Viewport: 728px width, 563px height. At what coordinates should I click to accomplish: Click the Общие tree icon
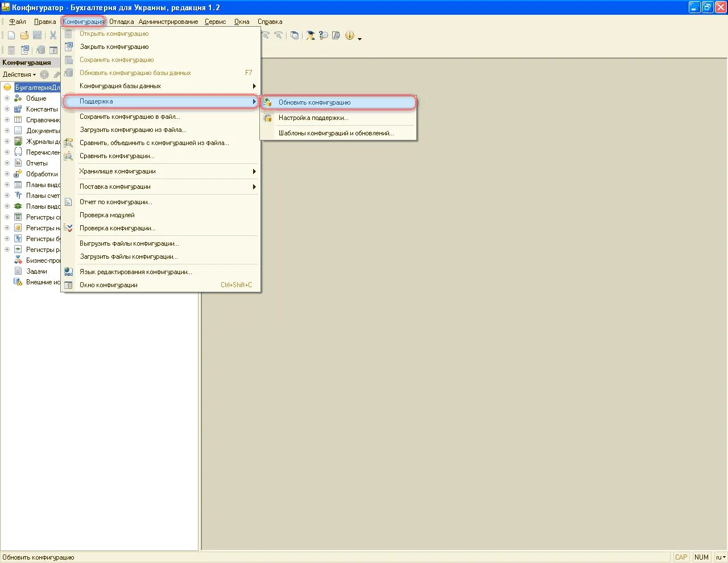(x=18, y=98)
